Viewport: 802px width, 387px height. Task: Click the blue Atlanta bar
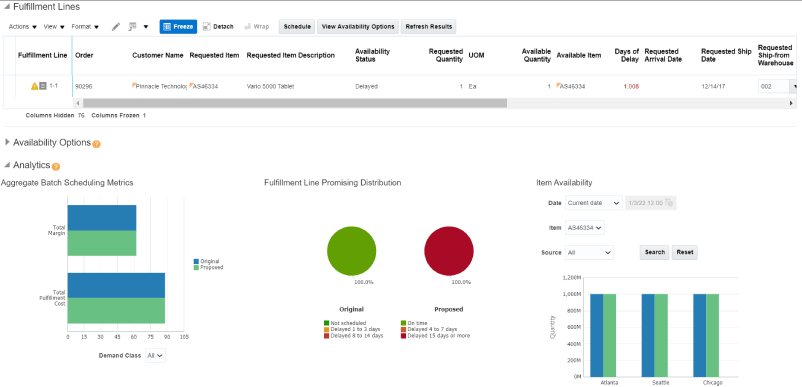[x=596, y=335]
